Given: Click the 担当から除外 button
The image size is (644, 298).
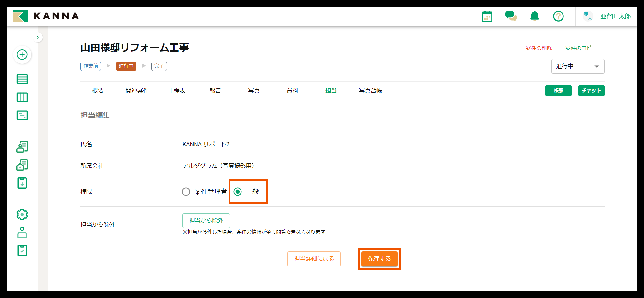Looking at the screenshot, I should [x=206, y=221].
